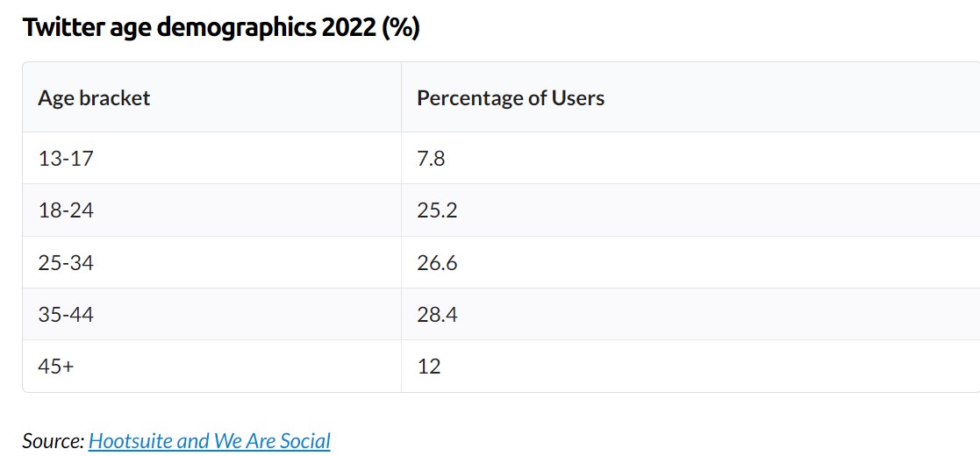980x456 pixels.
Task: Click the '(%)' symbol in the heading
Action: coord(401,28)
